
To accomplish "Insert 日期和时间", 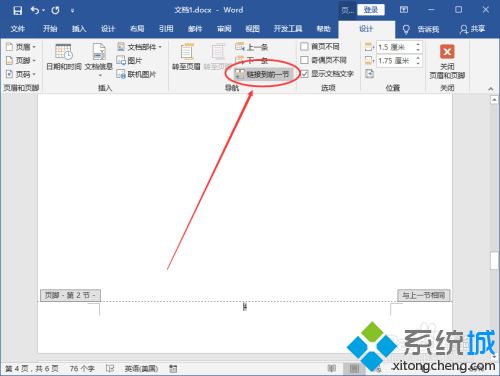I will 64,57.
